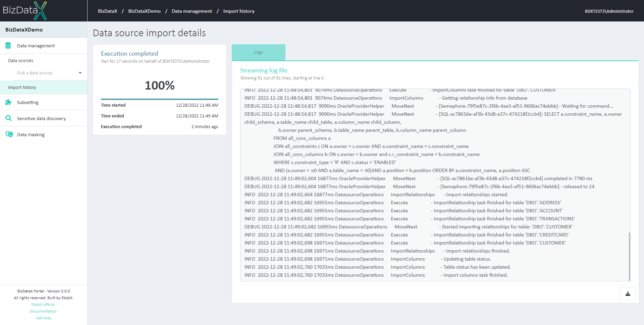Click the log line for table 'DBO'.'ADDRESS'
644x325 pixels.
pyautogui.click(x=402, y=203)
